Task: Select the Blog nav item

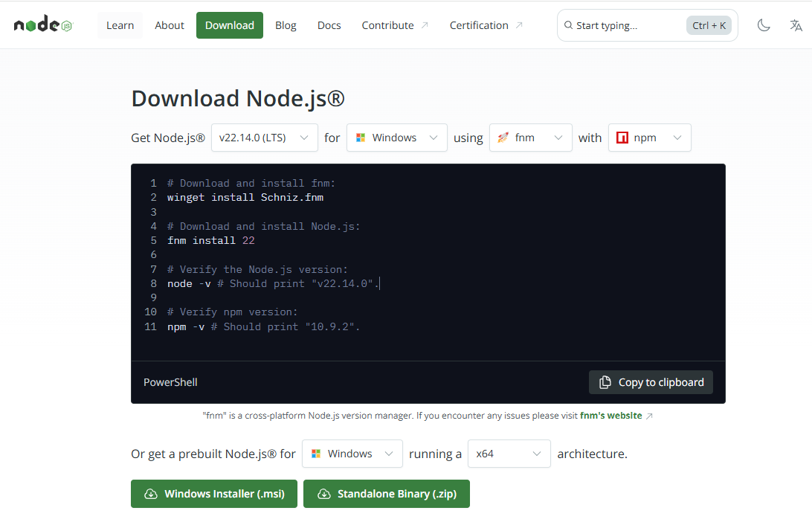Action: click(286, 25)
